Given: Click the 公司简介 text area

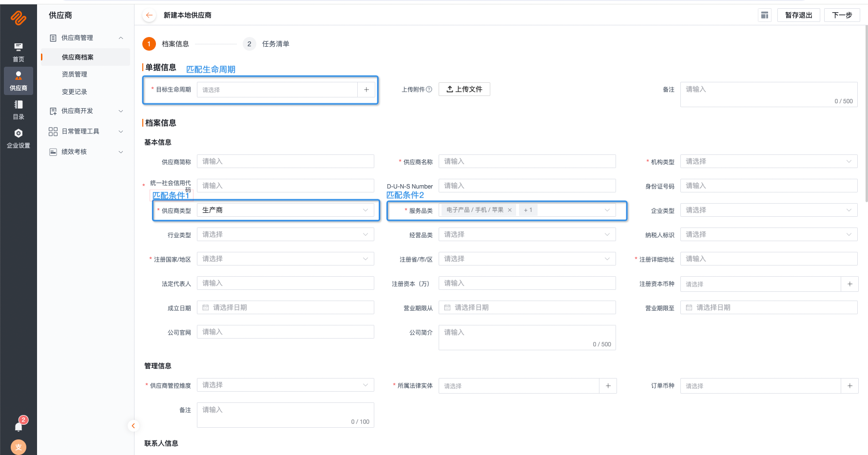Looking at the screenshot, I should (x=527, y=338).
